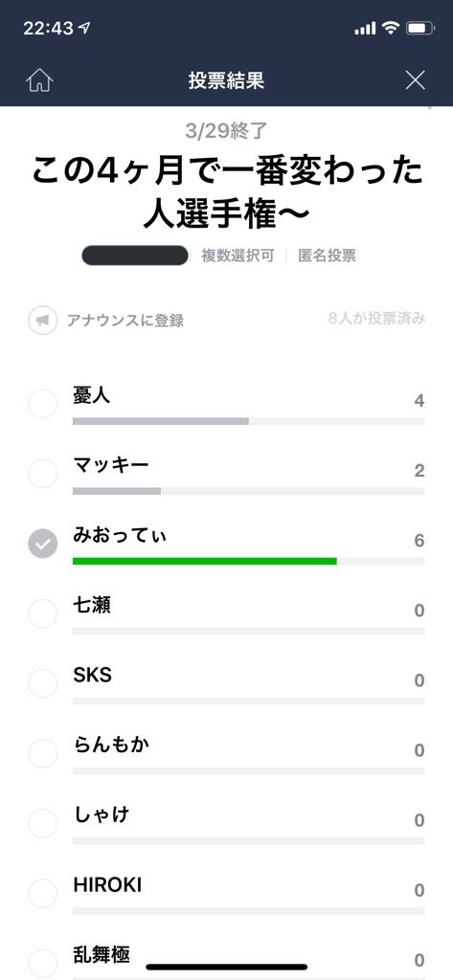Image resolution: width=453 pixels, height=980 pixels.
Task: Tap the Wi-Fi status icon
Action: (x=391, y=28)
